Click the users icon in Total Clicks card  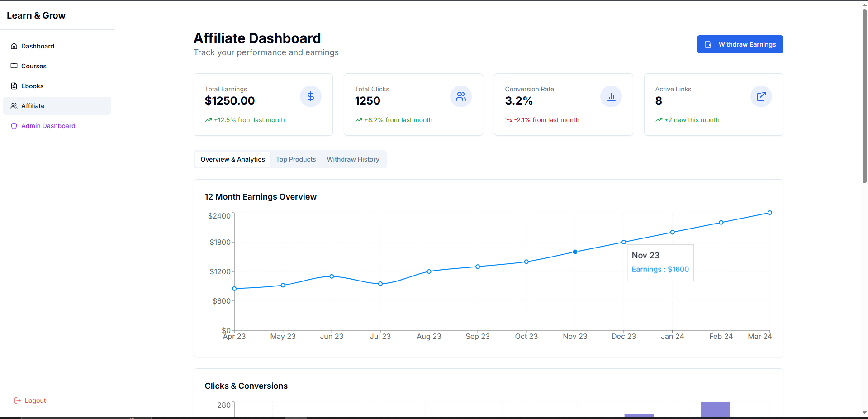point(460,96)
